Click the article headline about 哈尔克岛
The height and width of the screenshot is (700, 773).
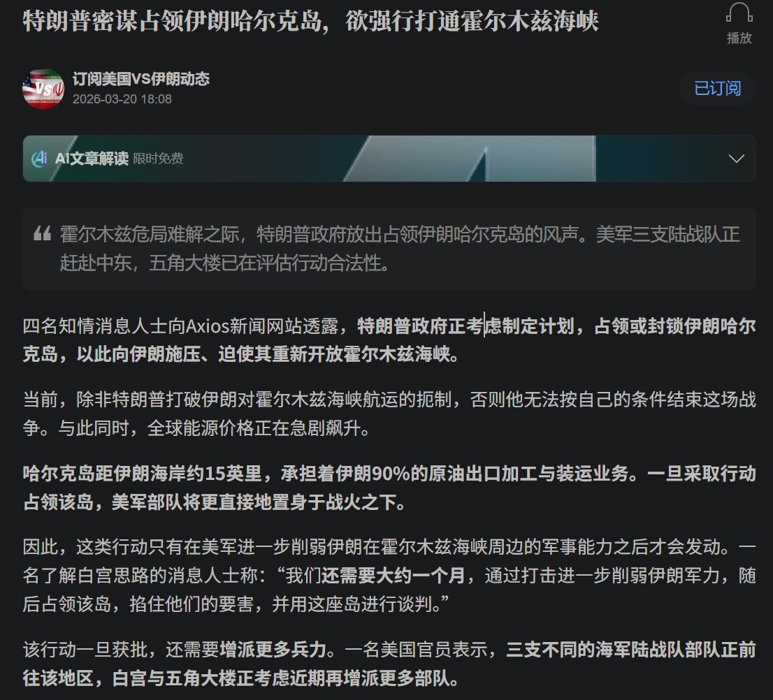[310, 21]
